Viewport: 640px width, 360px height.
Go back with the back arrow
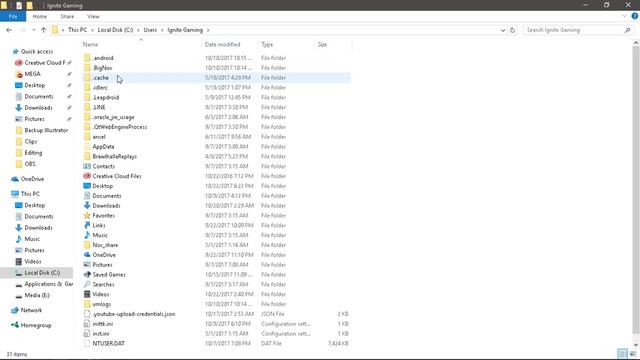coord(9,30)
